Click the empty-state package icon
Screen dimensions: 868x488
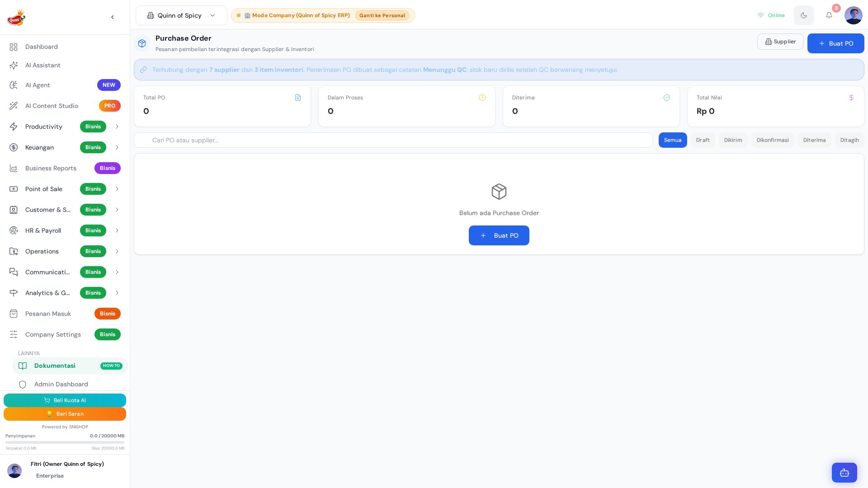click(x=499, y=192)
